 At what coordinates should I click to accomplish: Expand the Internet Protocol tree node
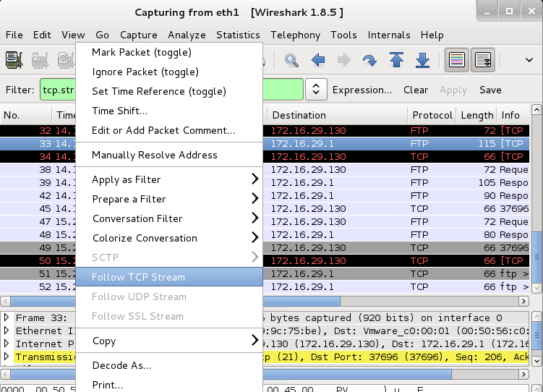point(7,343)
